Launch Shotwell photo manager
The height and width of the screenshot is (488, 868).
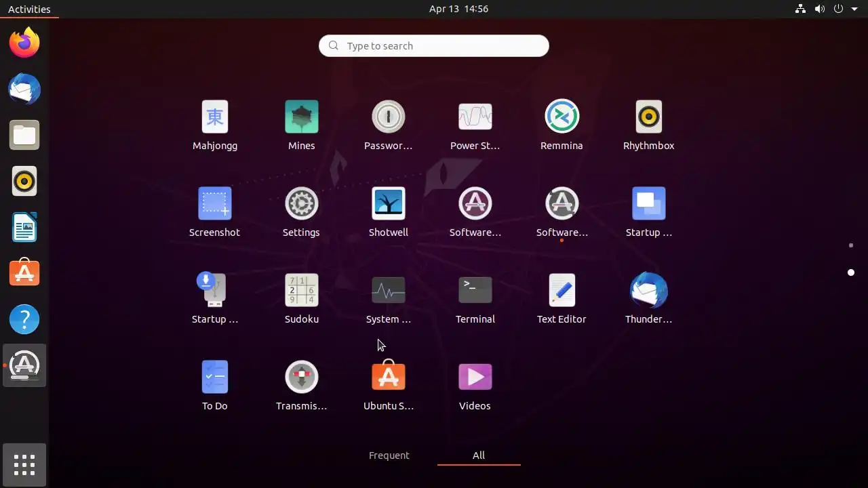[x=389, y=212]
